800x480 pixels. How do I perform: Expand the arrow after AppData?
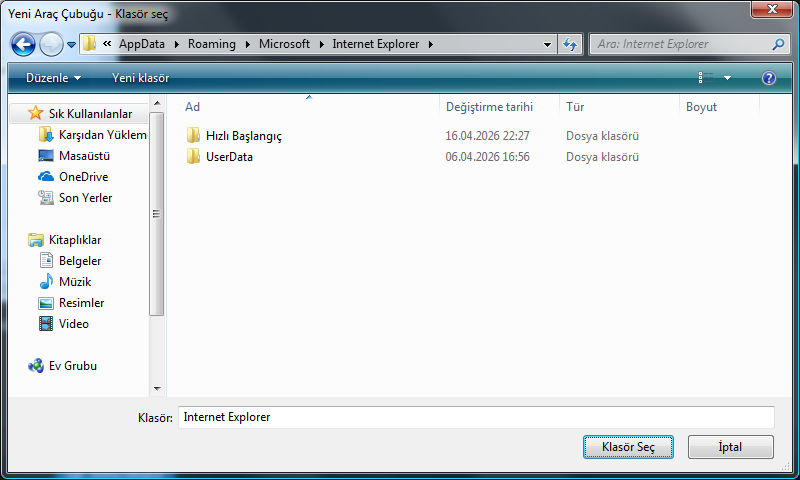click(177, 44)
